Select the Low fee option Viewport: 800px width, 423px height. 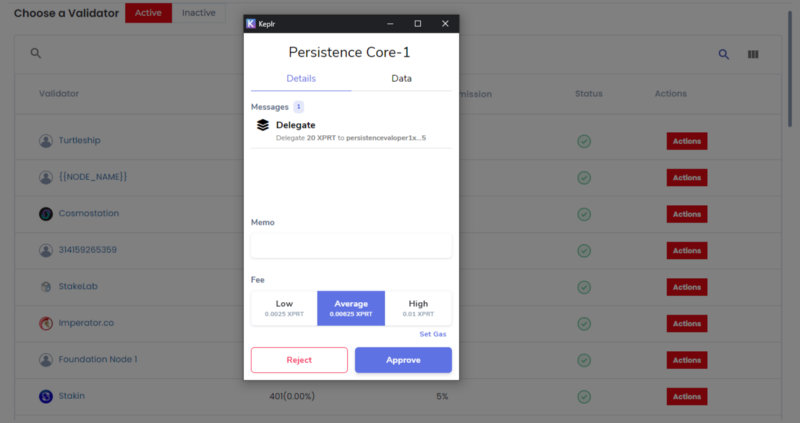pyautogui.click(x=284, y=308)
